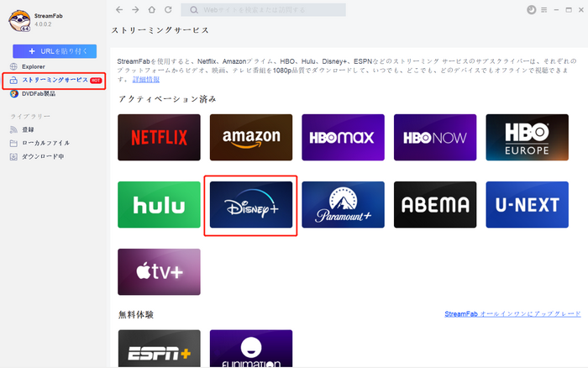Click the downloading tray icon

coord(14,157)
